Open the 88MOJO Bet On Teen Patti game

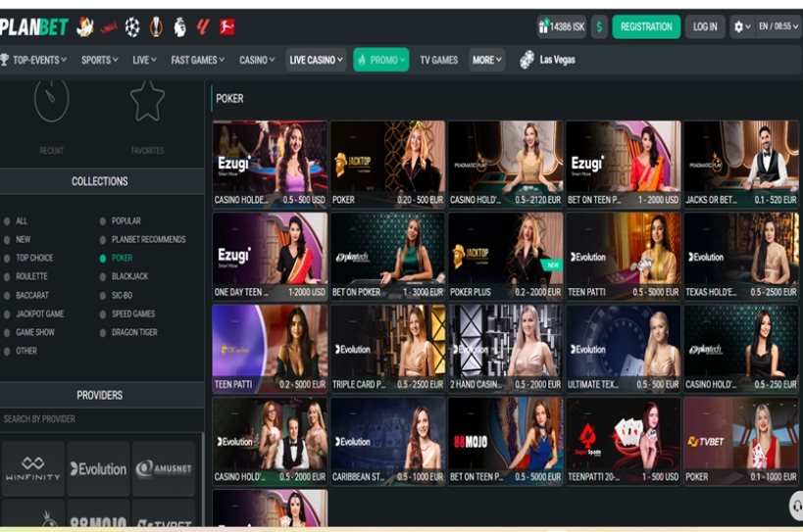pos(506,441)
